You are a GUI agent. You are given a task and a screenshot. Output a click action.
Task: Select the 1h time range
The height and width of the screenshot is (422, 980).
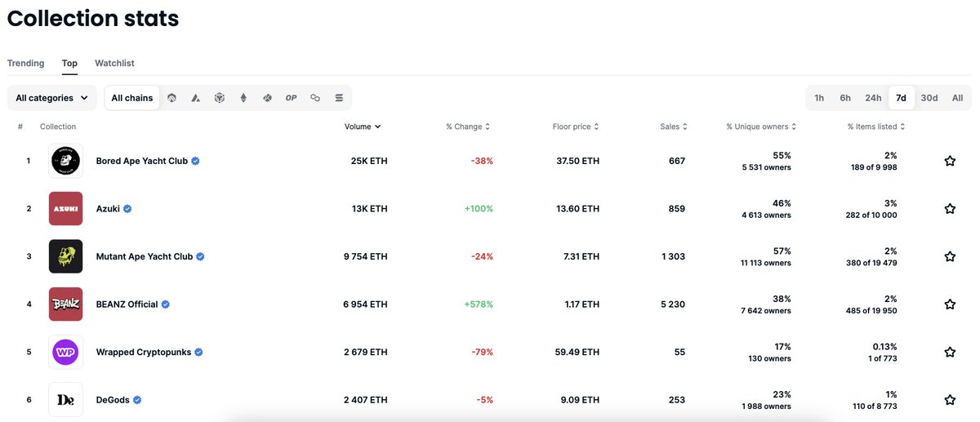819,98
